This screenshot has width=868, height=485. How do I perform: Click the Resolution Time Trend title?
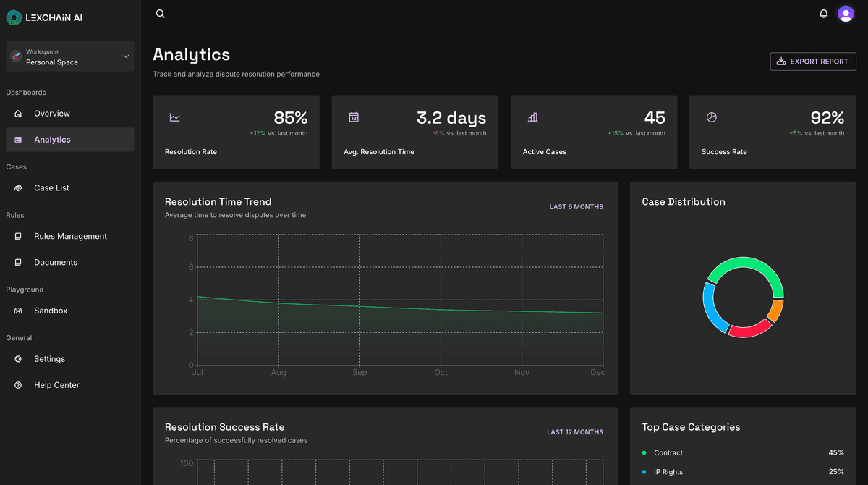coord(218,202)
